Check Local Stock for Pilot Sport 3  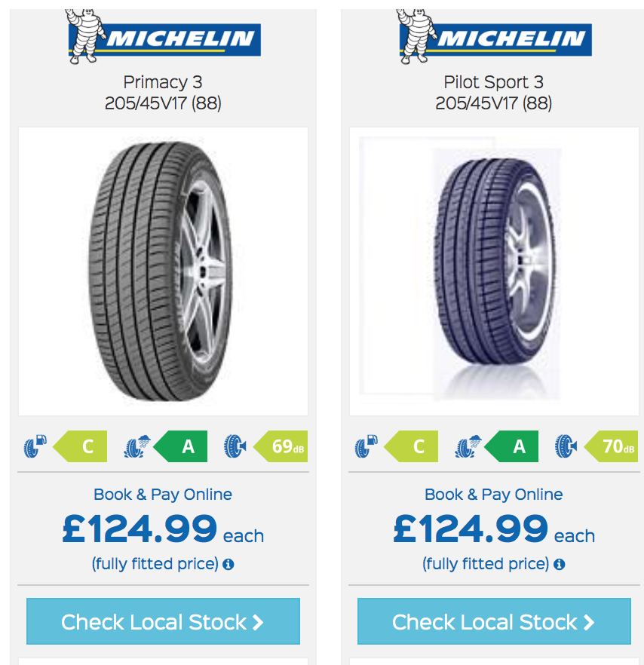(x=494, y=622)
